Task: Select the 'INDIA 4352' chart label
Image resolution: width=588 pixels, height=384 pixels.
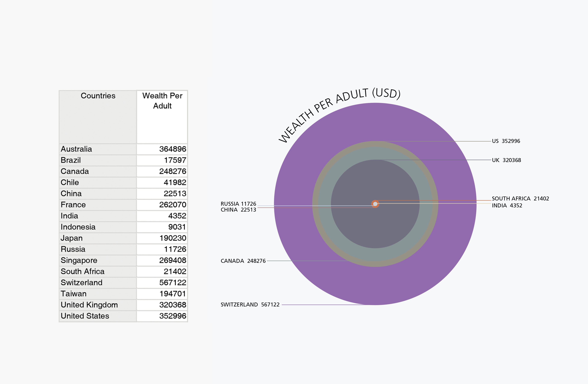Action: point(507,205)
